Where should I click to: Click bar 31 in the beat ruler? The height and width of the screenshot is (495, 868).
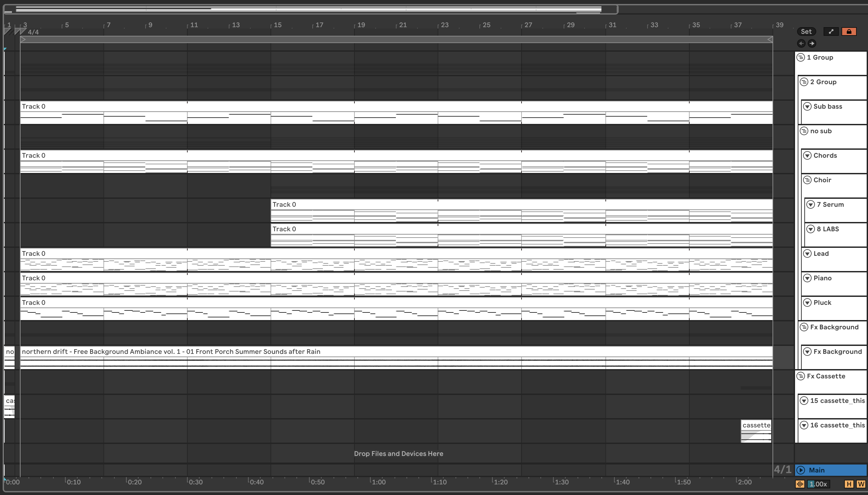612,25
